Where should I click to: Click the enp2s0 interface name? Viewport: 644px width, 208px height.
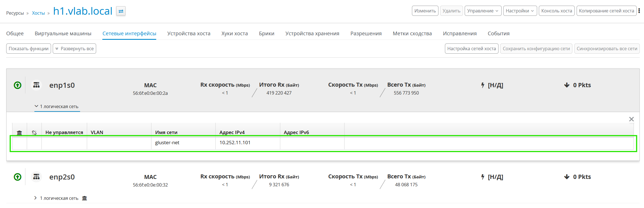pos(62,177)
